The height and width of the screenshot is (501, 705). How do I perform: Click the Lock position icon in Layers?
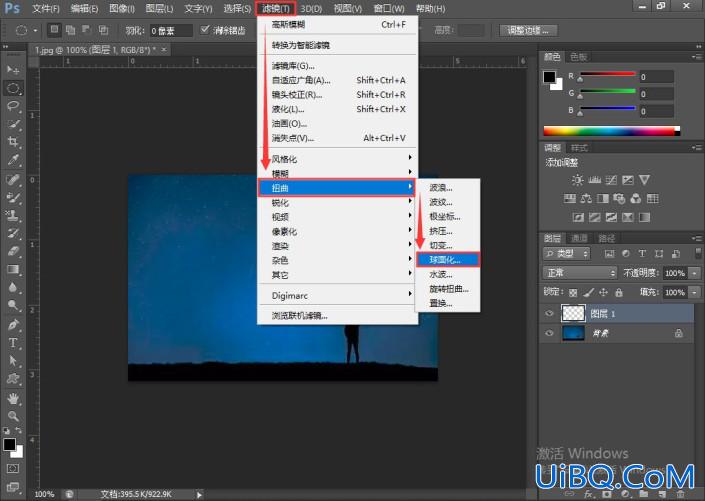603,292
